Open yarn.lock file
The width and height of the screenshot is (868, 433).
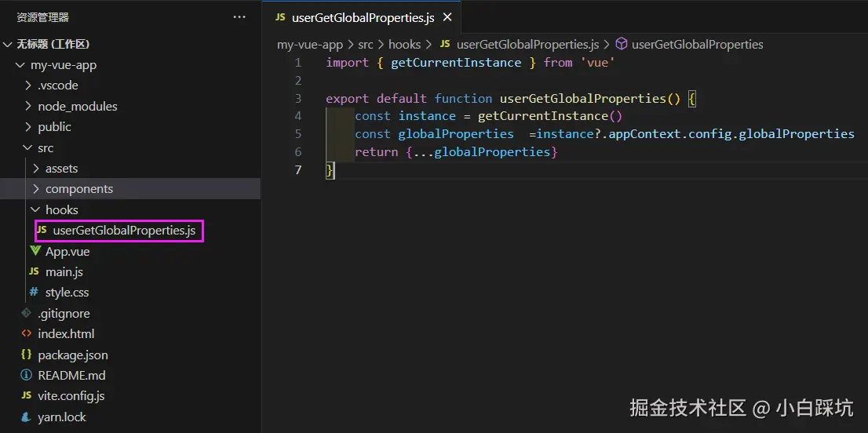tap(62, 417)
